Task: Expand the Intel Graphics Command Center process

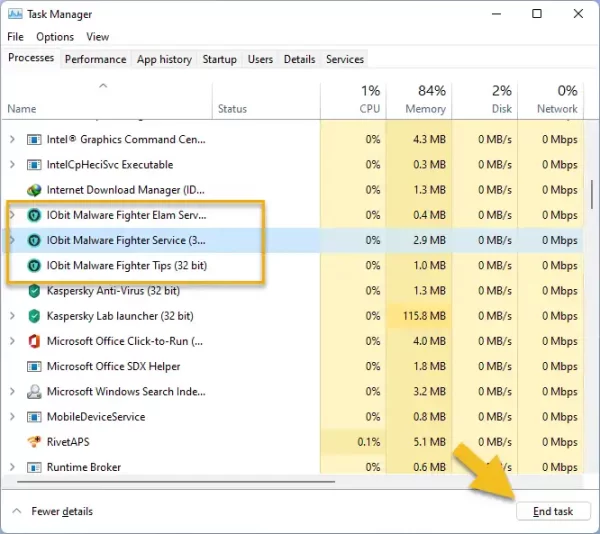Action: 12,139
